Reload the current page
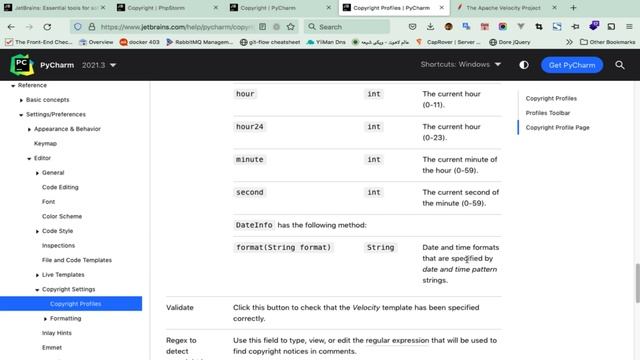The width and height of the screenshot is (640, 360). 47,27
